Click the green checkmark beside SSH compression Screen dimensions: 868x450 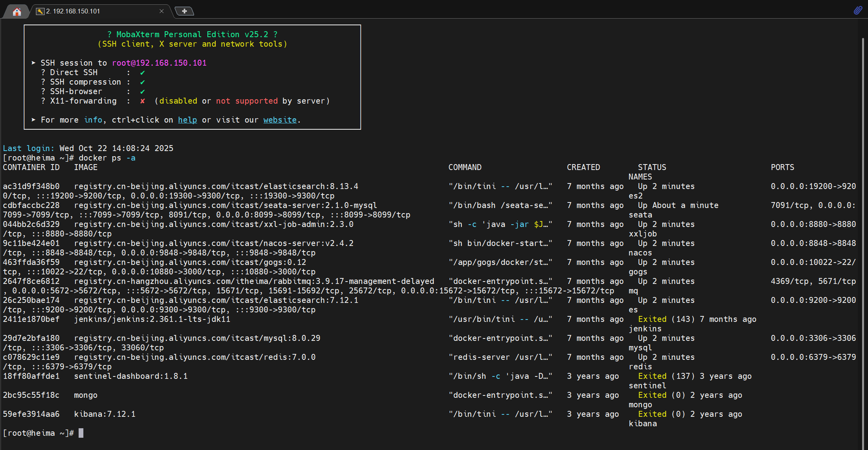(143, 82)
